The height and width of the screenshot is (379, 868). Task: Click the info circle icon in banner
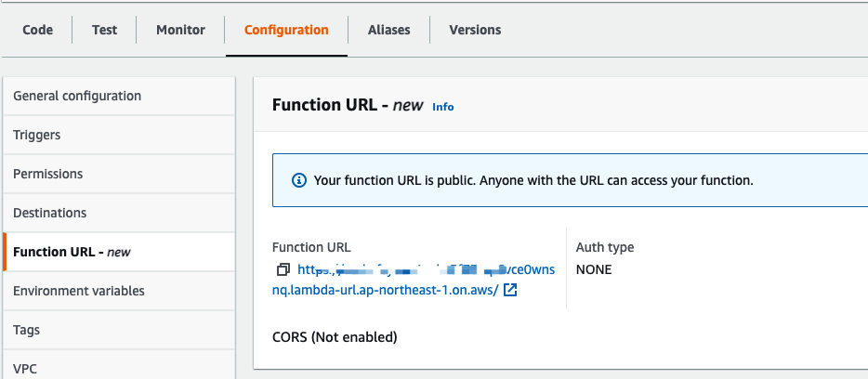click(x=298, y=180)
